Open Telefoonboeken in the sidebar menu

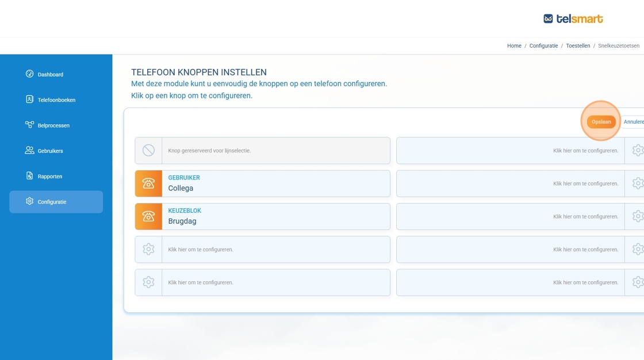point(56,100)
